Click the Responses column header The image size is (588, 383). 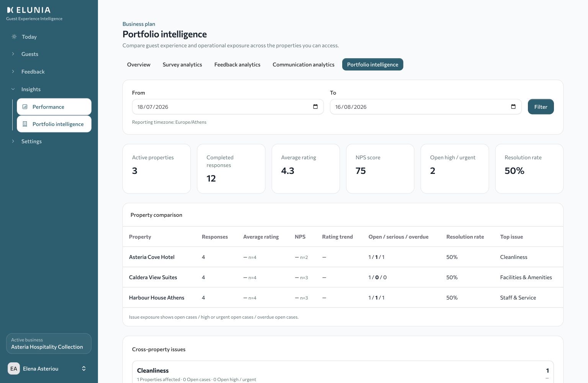(215, 237)
